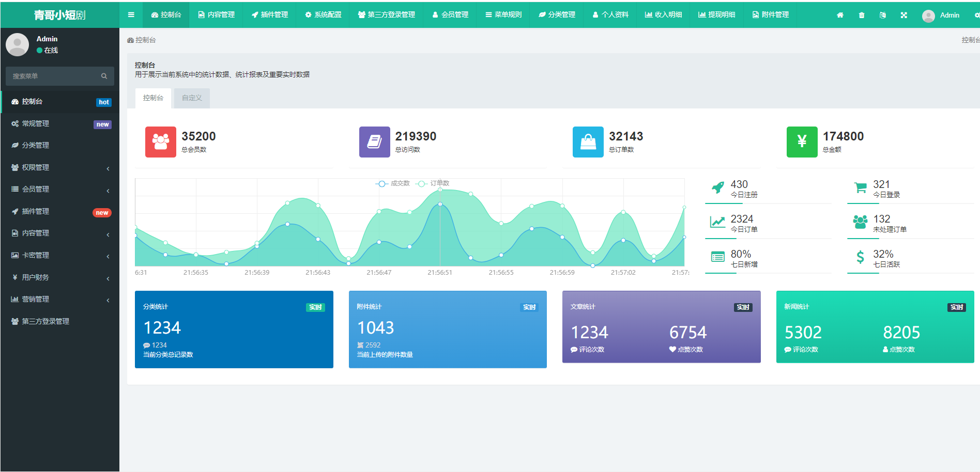The image size is (980, 472).
Task: Open the home icon in top bar
Action: pyautogui.click(x=840, y=15)
